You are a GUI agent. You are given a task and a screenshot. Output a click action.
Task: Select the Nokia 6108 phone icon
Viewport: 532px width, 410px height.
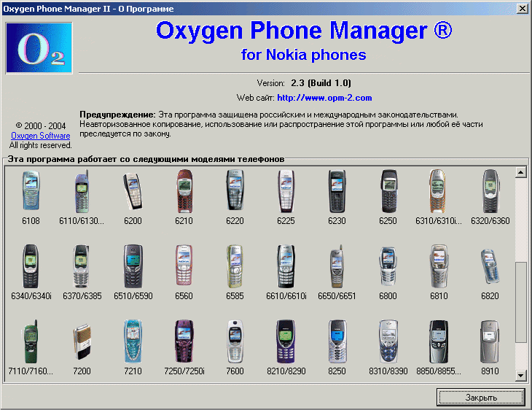click(x=31, y=190)
